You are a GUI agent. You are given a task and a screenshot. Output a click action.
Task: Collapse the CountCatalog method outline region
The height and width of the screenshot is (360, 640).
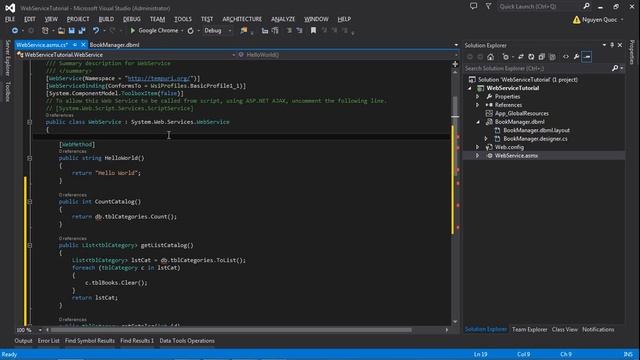point(29,202)
